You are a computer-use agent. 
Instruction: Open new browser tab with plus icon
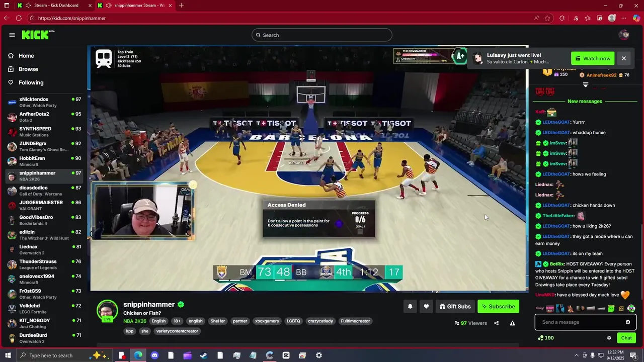(x=181, y=6)
